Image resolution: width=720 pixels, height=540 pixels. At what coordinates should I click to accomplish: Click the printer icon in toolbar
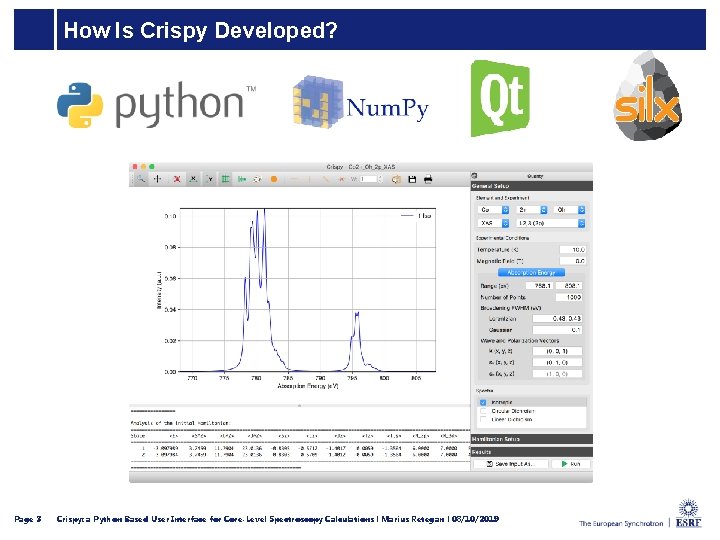tap(428, 179)
